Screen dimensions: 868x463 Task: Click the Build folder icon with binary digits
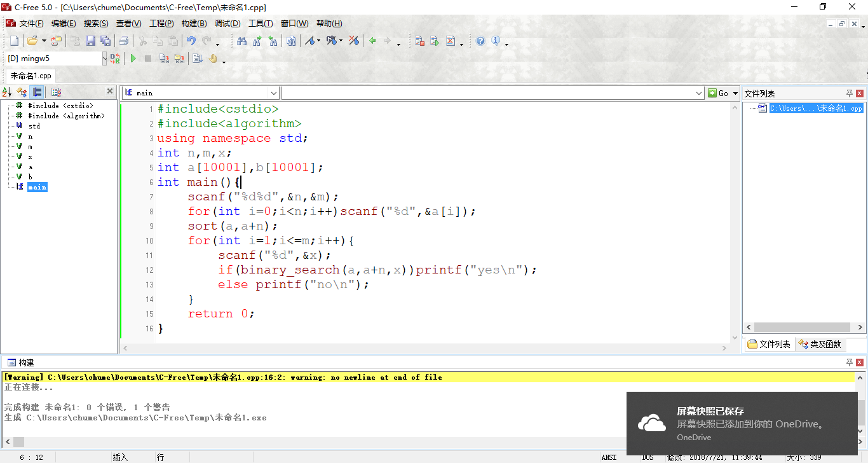click(179, 59)
